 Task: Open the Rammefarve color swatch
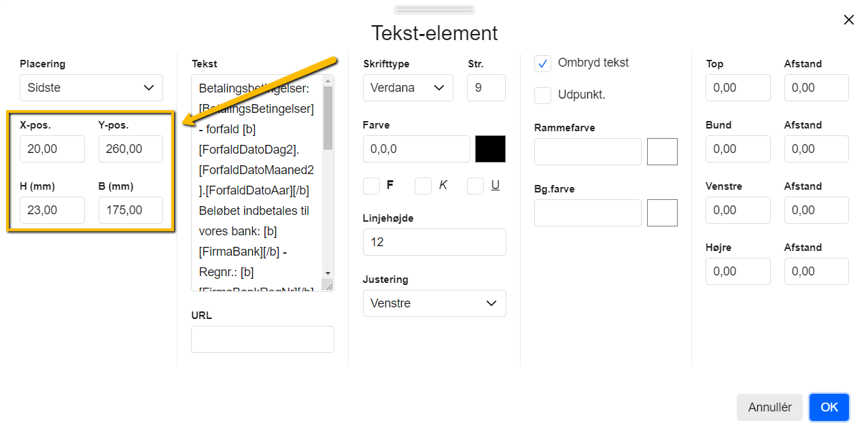coord(662,151)
